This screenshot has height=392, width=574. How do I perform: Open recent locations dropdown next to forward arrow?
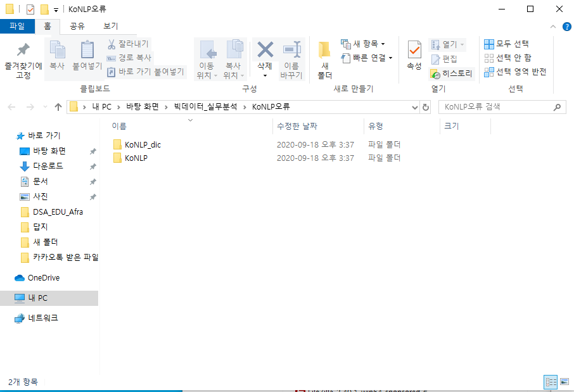coord(45,107)
